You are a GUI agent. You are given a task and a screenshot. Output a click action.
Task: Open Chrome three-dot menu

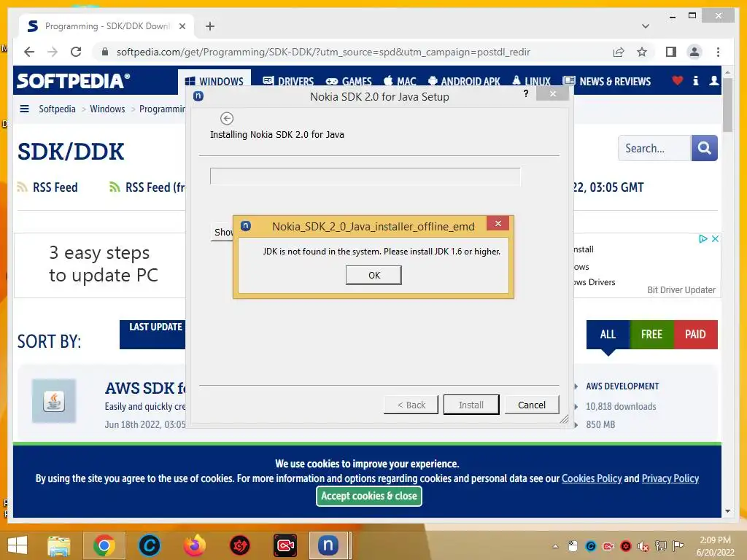pyautogui.click(x=718, y=52)
